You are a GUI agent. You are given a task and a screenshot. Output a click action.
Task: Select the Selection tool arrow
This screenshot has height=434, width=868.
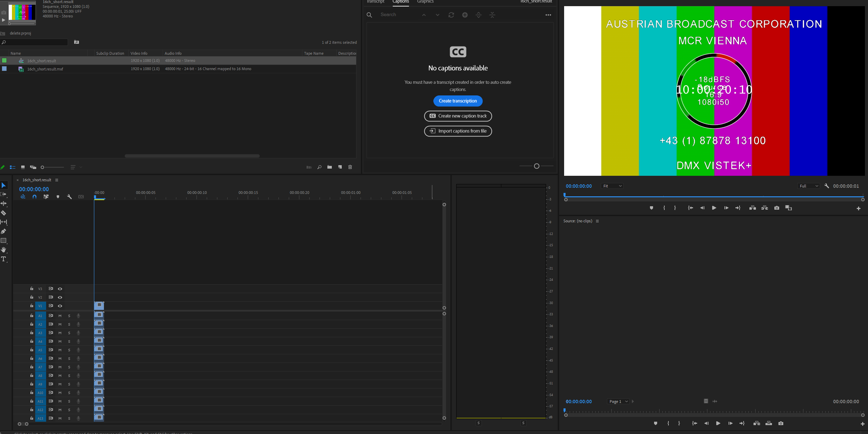point(4,185)
